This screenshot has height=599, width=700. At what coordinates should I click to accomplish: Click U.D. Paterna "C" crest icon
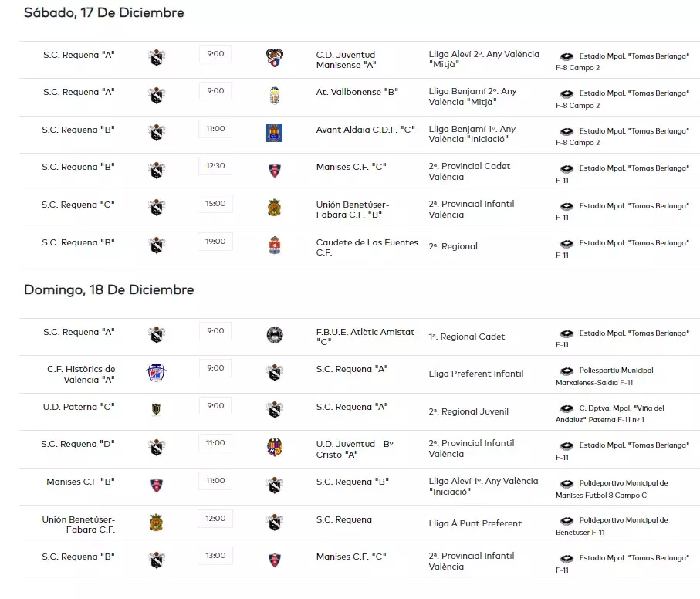coord(156,410)
